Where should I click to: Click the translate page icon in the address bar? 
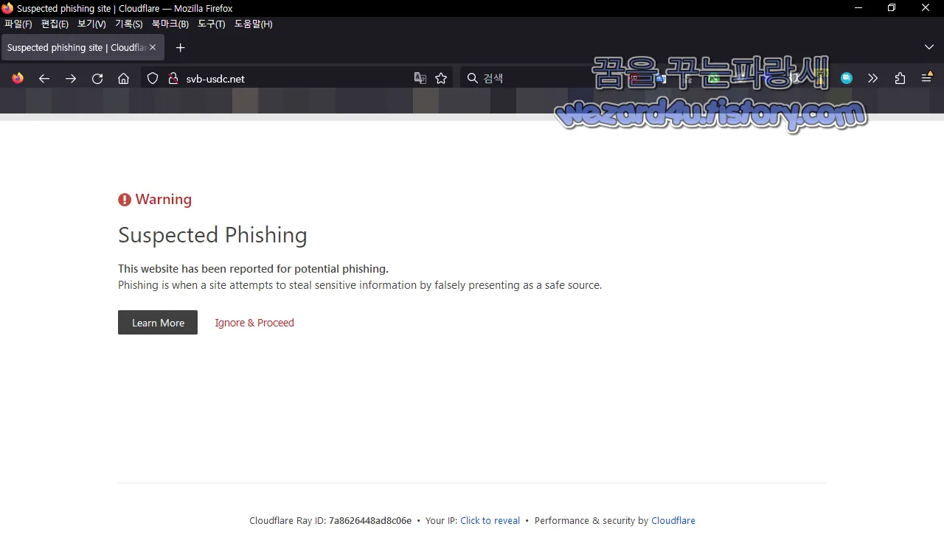420,78
